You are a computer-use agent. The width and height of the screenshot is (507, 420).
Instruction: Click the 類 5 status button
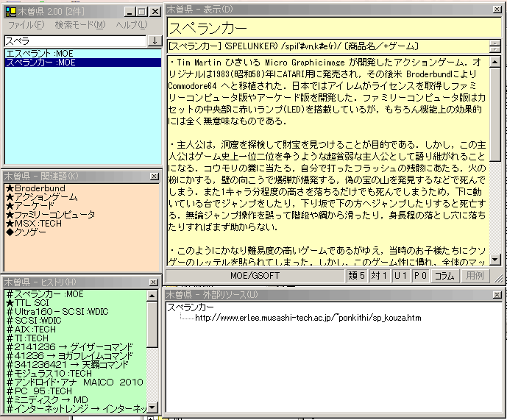coord(356,276)
